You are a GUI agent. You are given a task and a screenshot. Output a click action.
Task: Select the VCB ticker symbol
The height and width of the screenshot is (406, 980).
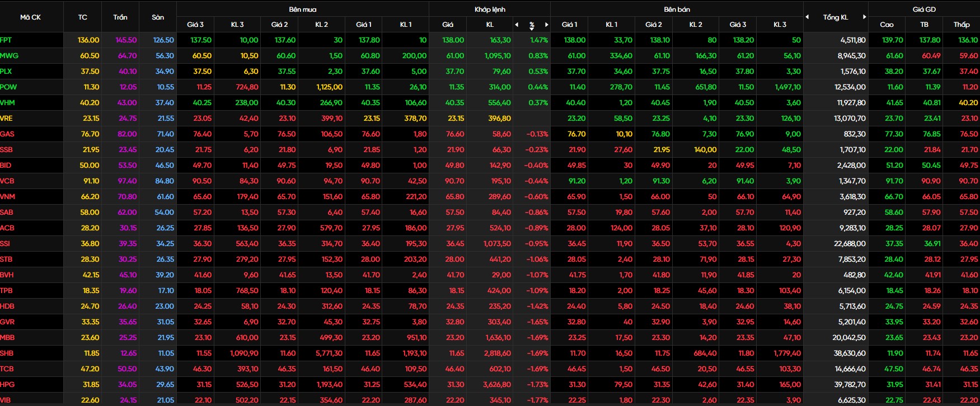[x=7, y=181]
